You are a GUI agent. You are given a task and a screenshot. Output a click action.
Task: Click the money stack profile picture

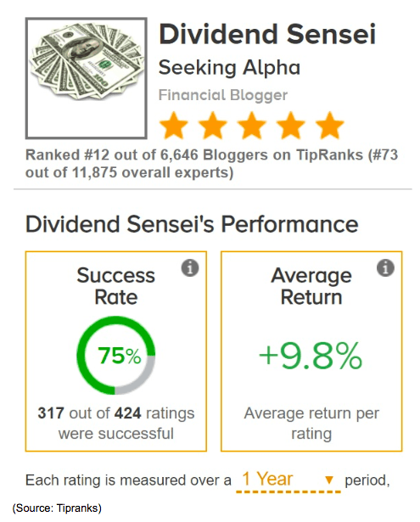pos(87,78)
